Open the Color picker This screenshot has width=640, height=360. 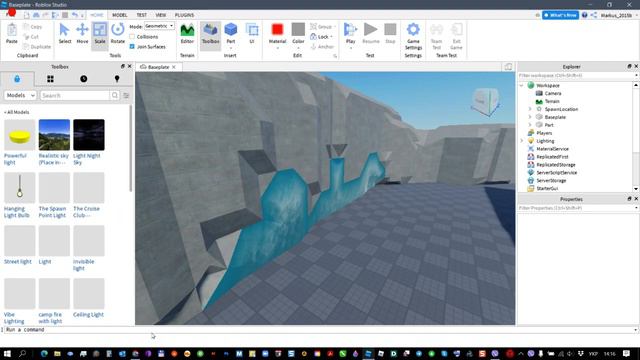(x=298, y=35)
